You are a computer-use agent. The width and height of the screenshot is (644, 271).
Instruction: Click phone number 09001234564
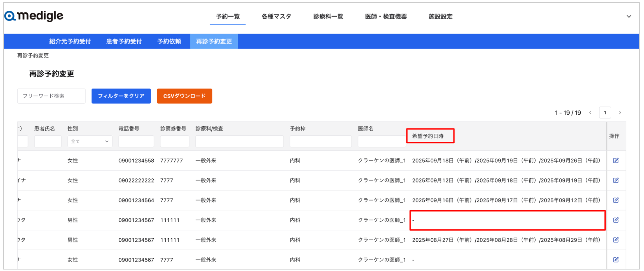point(136,200)
